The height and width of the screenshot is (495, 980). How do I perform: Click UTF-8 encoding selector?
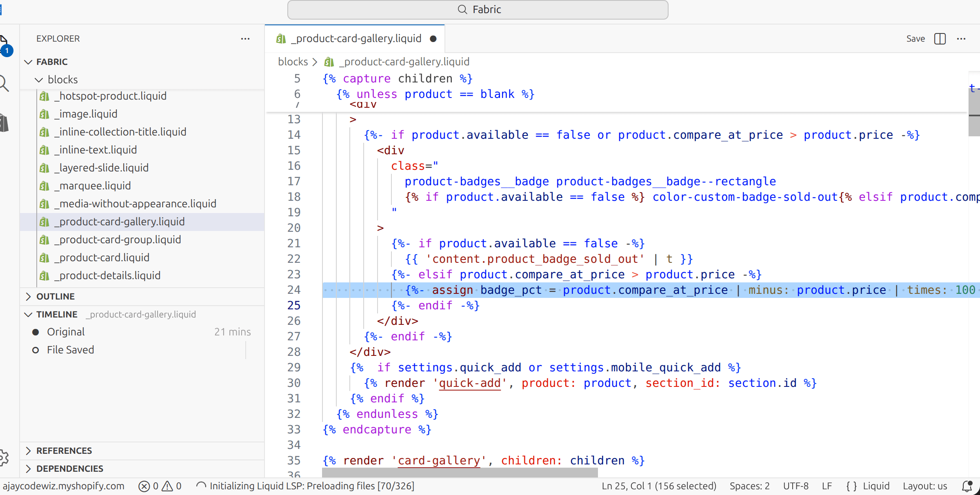[796, 486]
